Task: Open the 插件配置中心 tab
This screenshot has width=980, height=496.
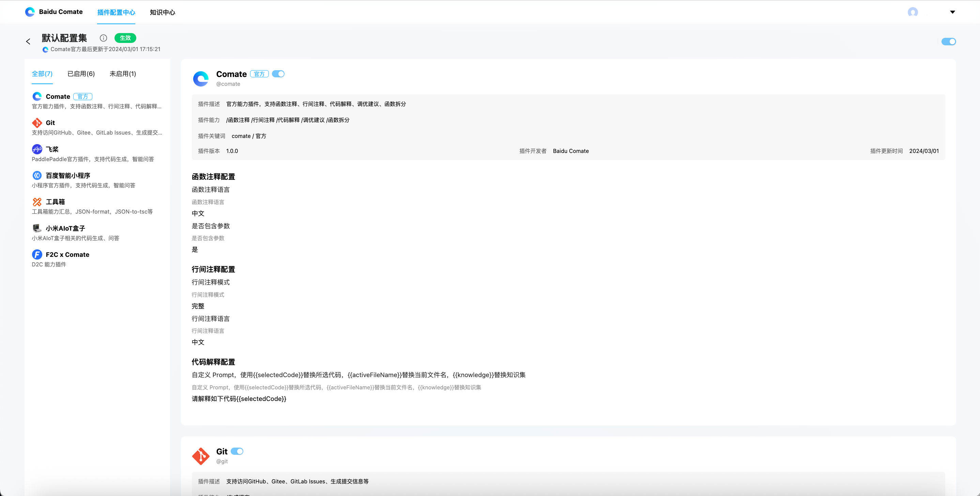Action: [116, 12]
